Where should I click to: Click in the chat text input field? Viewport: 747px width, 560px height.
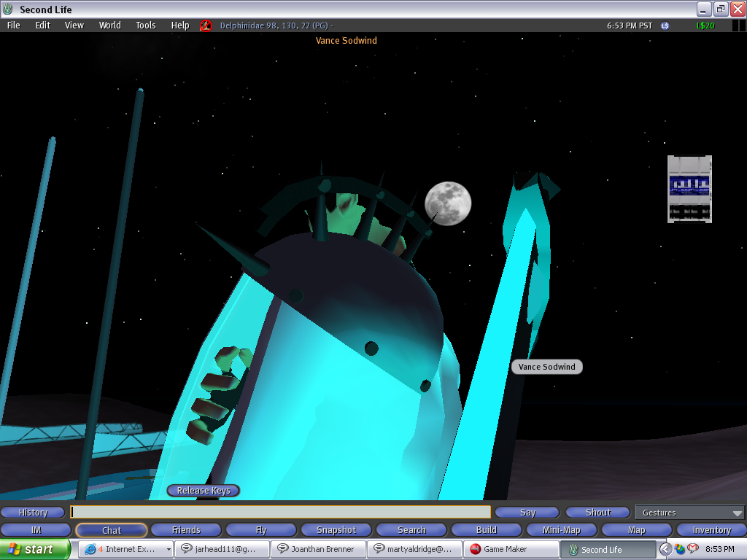pyautogui.click(x=281, y=512)
